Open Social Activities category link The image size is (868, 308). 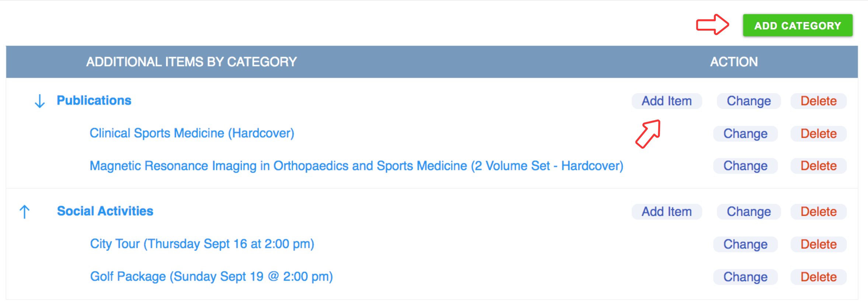pyautogui.click(x=105, y=211)
